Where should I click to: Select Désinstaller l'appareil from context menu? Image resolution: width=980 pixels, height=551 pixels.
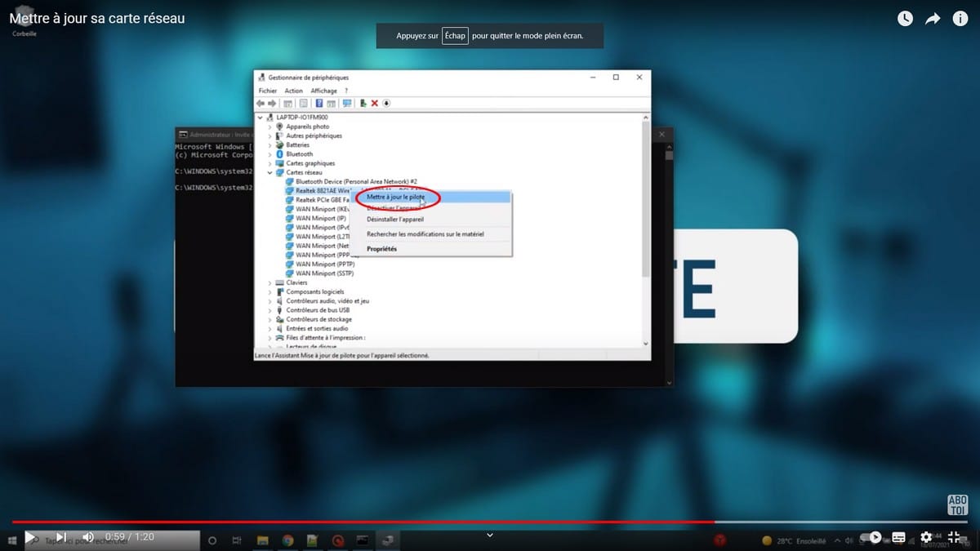coord(395,220)
